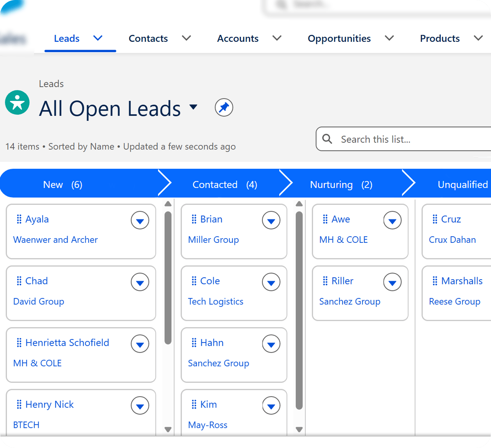
Task: Click the search magnifier icon in list search
Action: (327, 139)
